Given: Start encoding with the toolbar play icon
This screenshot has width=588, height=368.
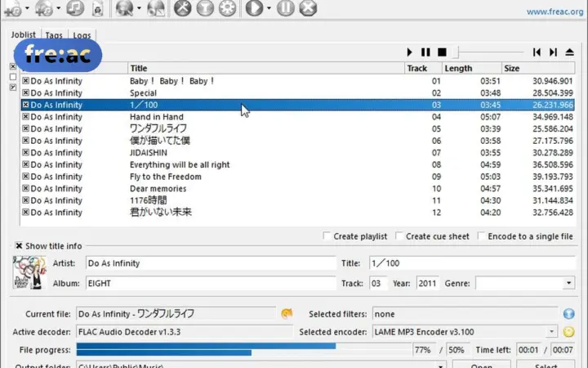Looking at the screenshot, I should coord(254,8).
